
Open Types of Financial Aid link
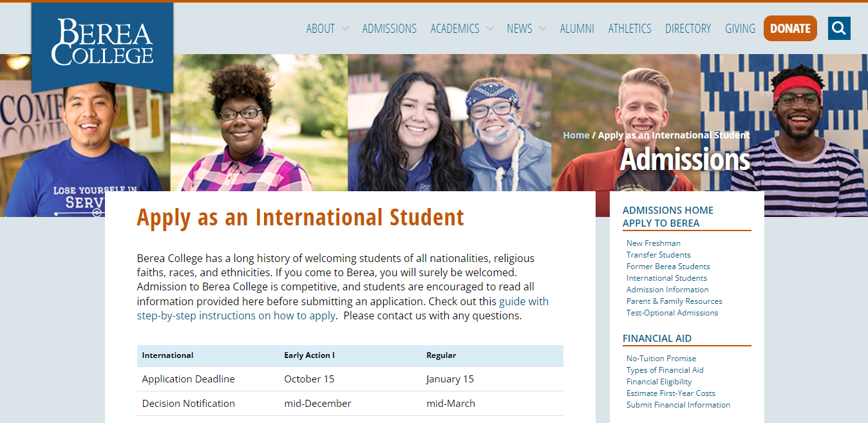[x=665, y=370]
